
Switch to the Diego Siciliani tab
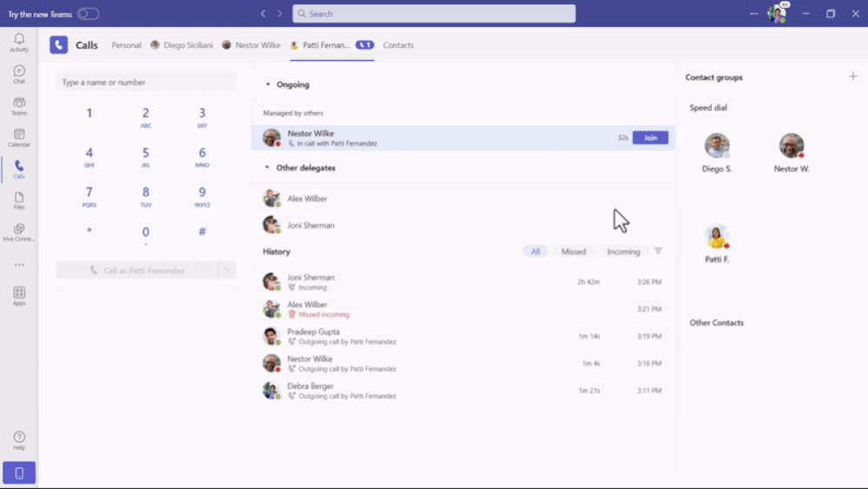(182, 45)
